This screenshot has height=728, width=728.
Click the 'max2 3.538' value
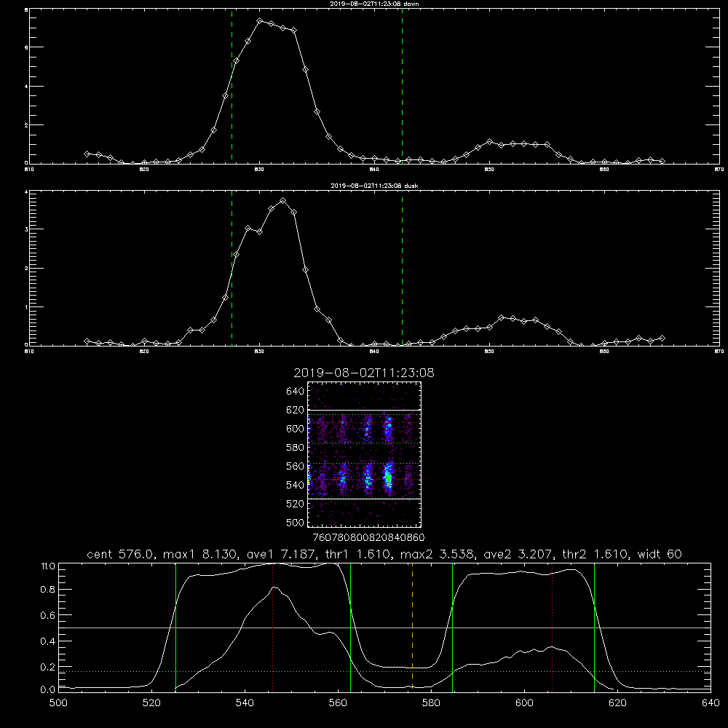pos(438,554)
